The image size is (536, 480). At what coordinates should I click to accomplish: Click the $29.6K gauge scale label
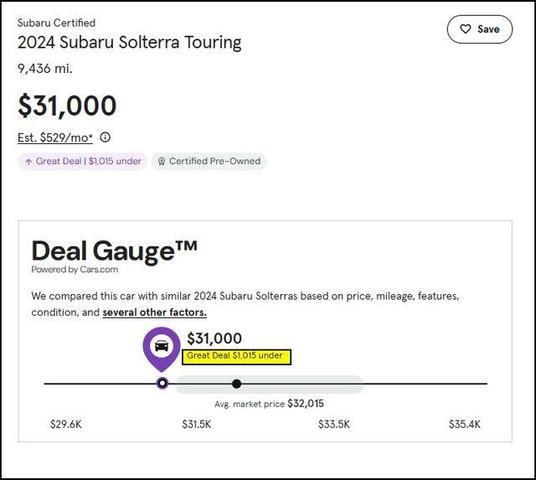point(66,424)
